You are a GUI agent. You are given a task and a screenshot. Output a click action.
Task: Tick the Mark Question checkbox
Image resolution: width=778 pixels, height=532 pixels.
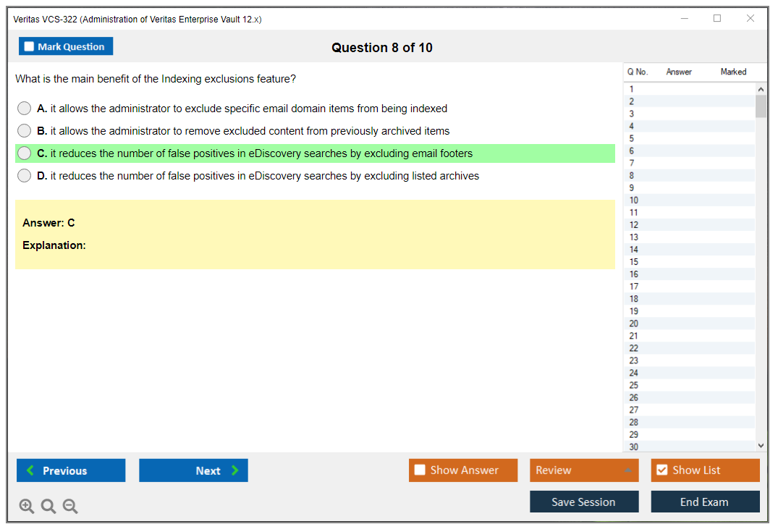click(30, 47)
